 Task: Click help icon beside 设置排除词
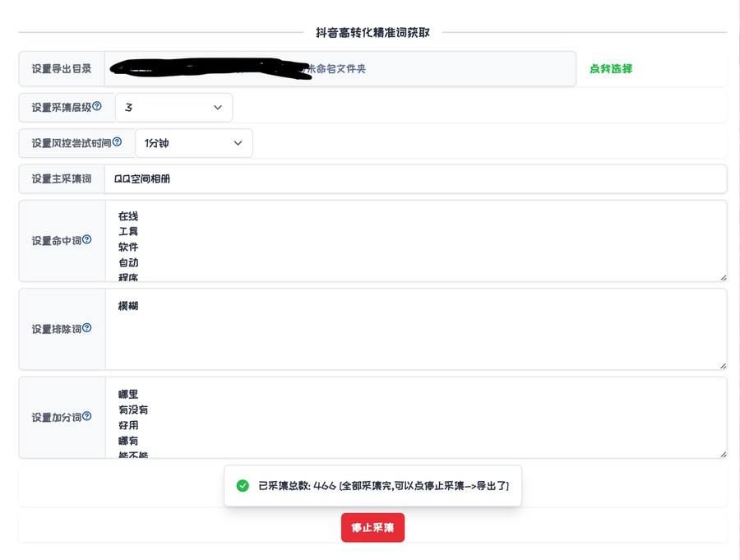click(87, 327)
